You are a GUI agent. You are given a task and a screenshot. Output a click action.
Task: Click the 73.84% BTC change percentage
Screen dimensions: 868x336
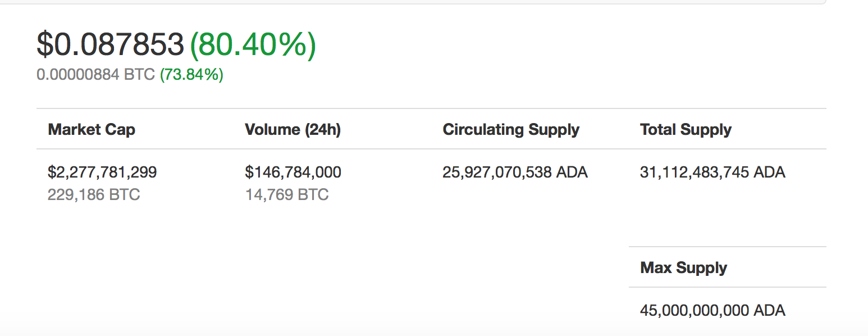[x=192, y=74]
